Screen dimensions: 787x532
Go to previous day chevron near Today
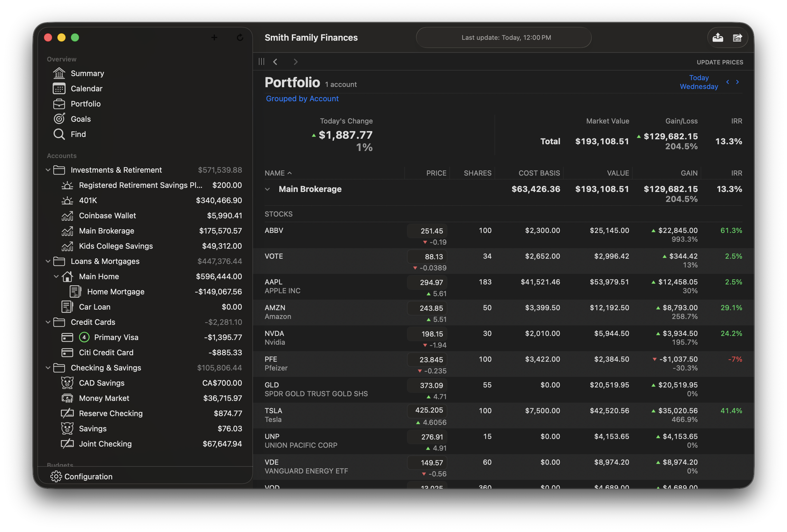pos(727,82)
